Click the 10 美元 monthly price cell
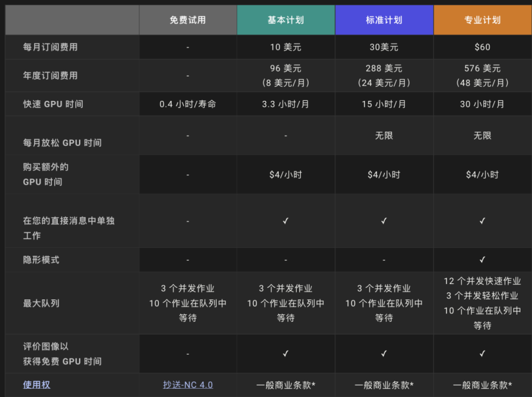 click(x=286, y=47)
